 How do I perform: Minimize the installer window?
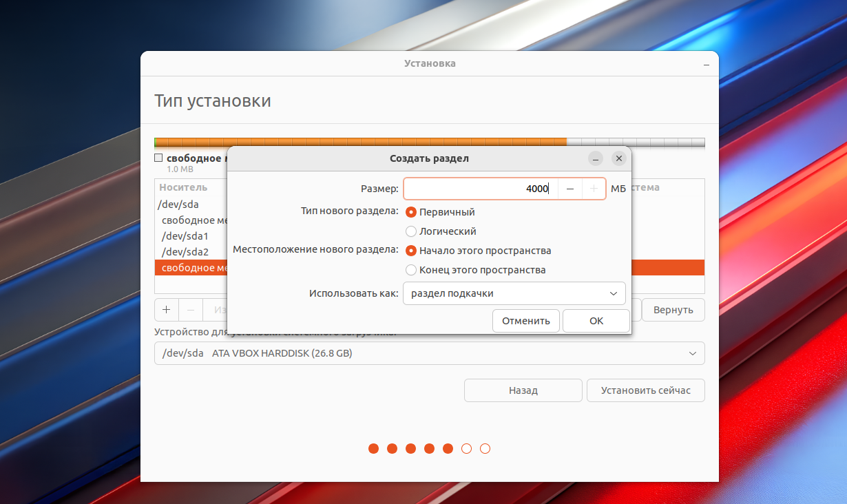(x=706, y=64)
